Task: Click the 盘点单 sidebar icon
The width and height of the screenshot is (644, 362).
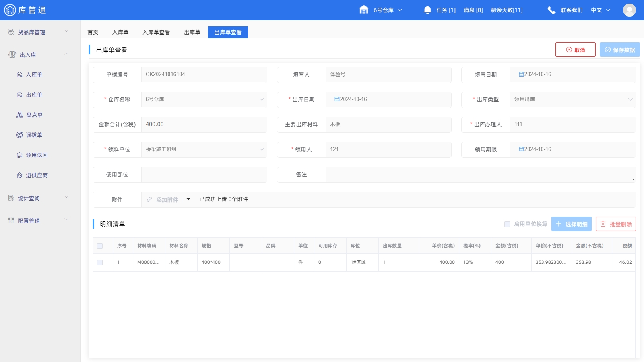Action: click(19, 115)
